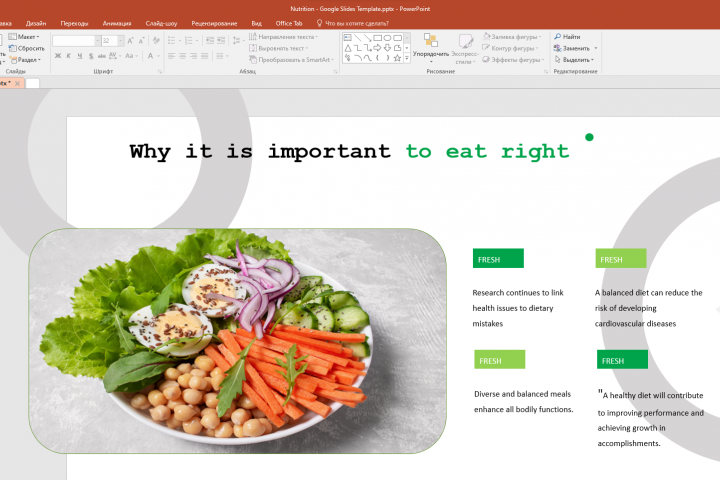The height and width of the screenshot is (480, 720).
Task: Click the 'Что вы хотите сделать?' search field
Action: pyautogui.click(x=353, y=23)
